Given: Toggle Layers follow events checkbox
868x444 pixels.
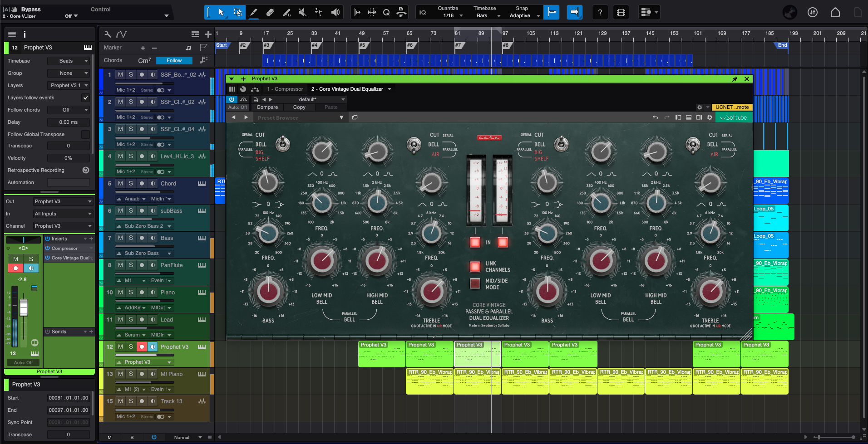Looking at the screenshot, I should click(85, 98).
